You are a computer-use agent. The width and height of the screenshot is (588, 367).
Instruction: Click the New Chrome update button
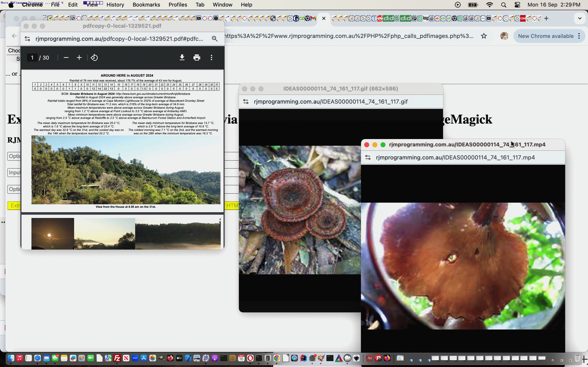pyautogui.click(x=545, y=35)
